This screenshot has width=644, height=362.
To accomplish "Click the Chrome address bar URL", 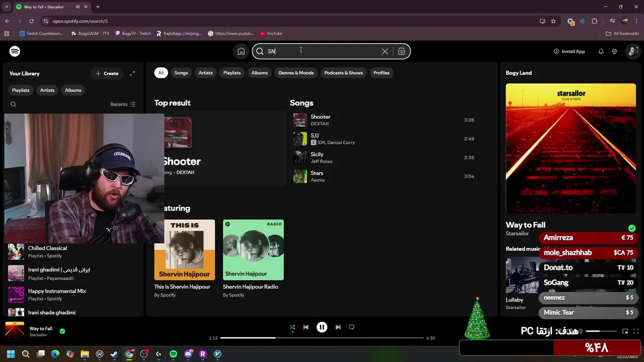I will [80, 21].
